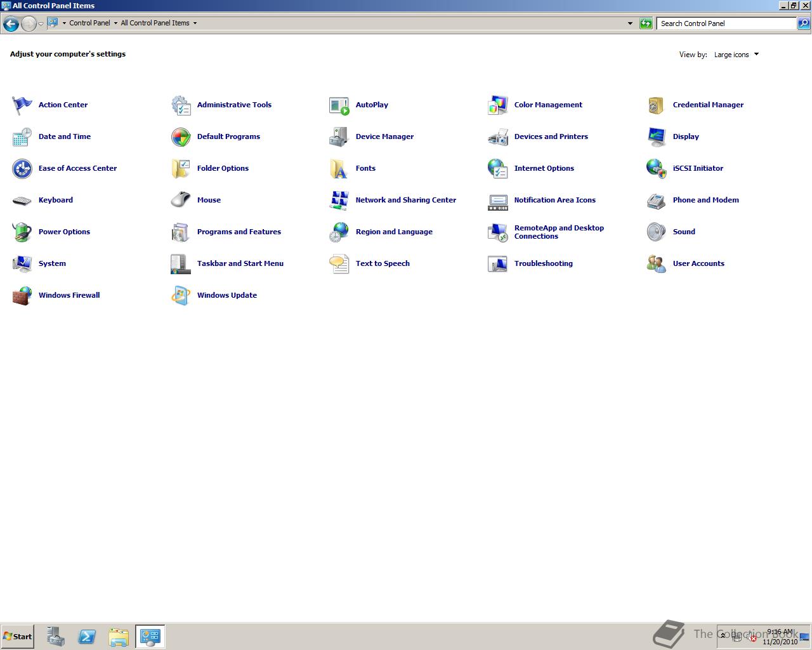Viewport: 812px width, 650px height.
Task: Click Control Panel in the breadcrumb
Action: pyautogui.click(x=89, y=23)
